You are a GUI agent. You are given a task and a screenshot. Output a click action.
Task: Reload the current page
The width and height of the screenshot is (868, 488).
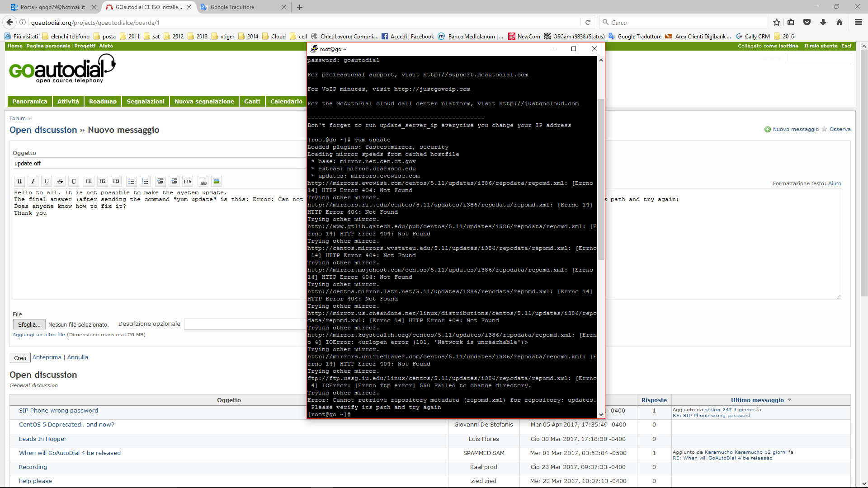pos(588,22)
